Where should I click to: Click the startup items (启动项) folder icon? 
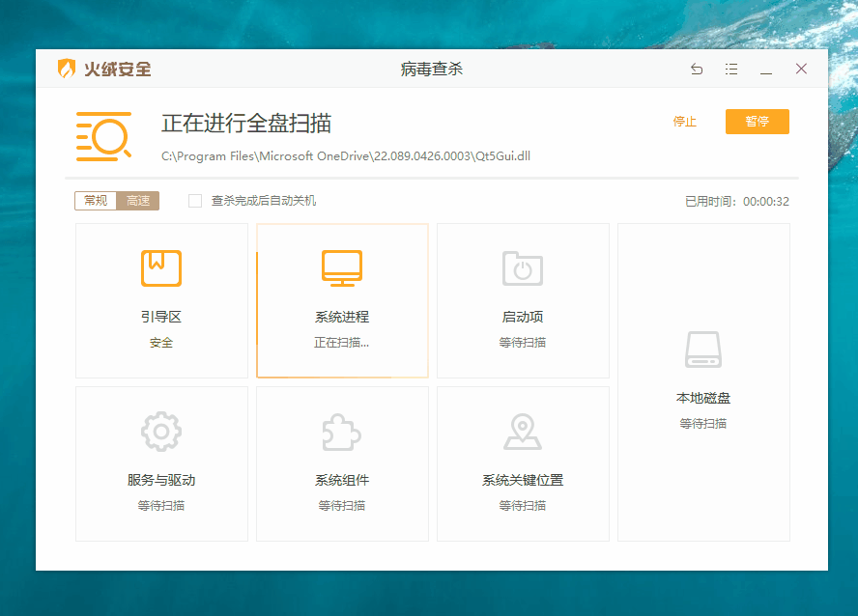(x=523, y=267)
